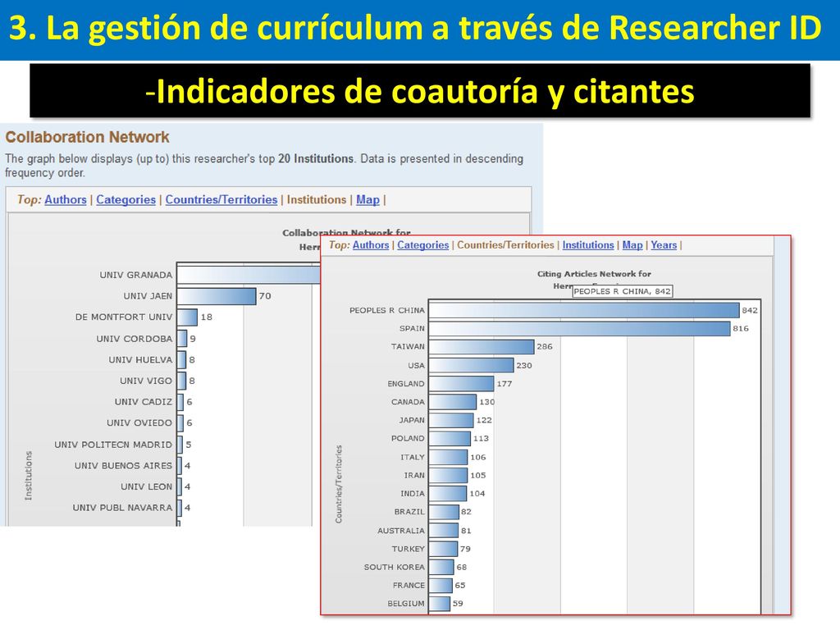Click the BELGIUM bar valued 59
This screenshot has width=840, height=630.
440,603
